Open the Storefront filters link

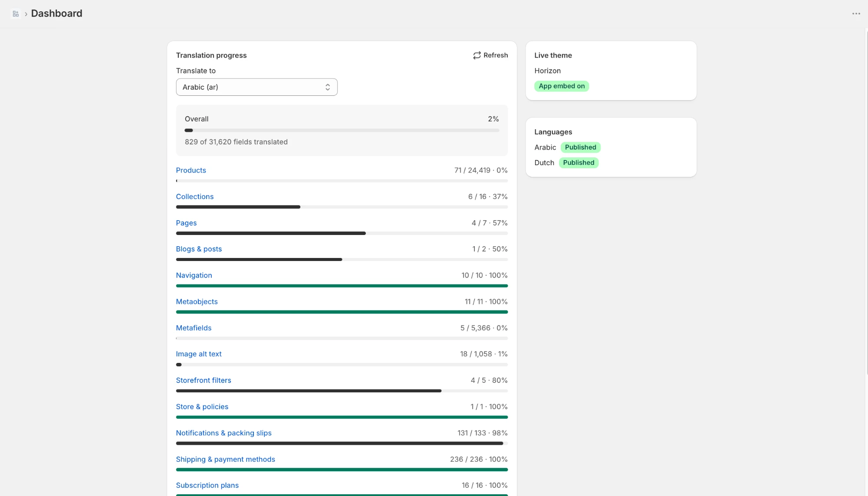tap(204, 380)
